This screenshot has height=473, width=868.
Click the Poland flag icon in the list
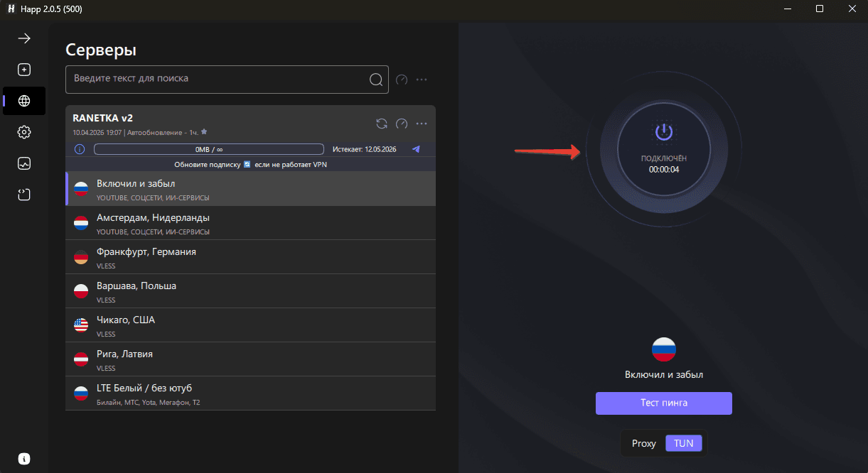coord(81,291)
